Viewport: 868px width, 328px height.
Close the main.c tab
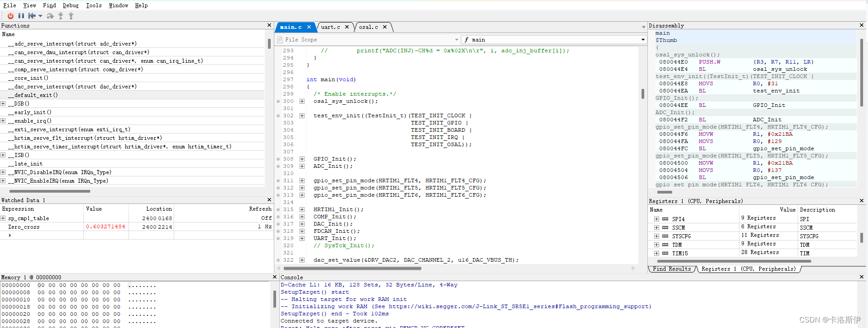click(309, 27)
